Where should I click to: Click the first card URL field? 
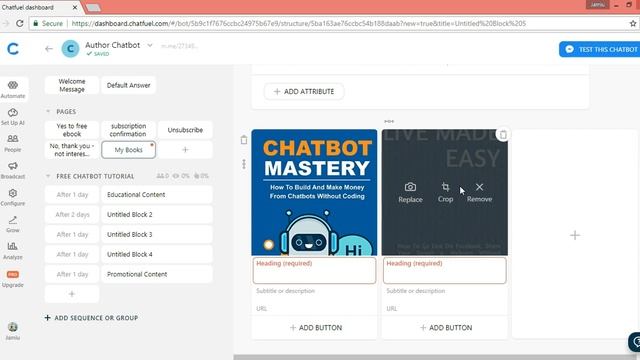(x=314, y=309)
